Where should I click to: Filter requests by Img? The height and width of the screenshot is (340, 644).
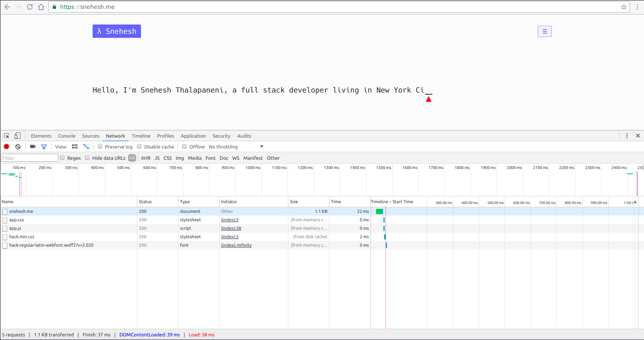pos(180,158)
